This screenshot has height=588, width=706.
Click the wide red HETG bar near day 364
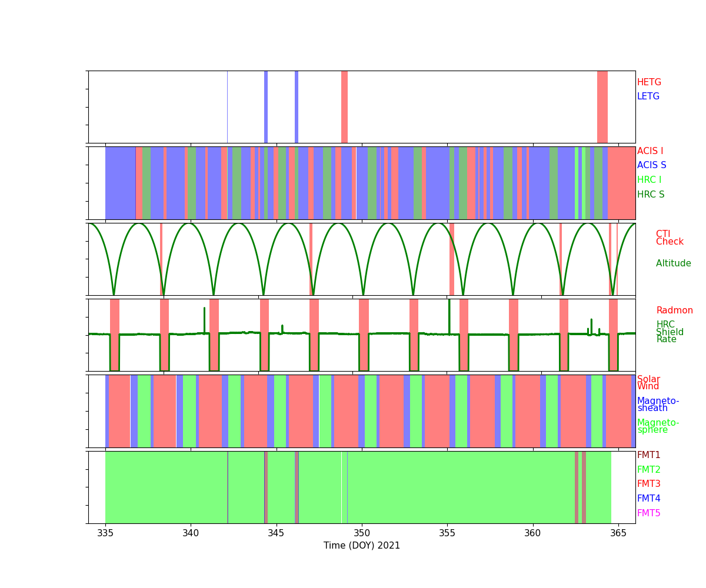[x=602, y=106]
